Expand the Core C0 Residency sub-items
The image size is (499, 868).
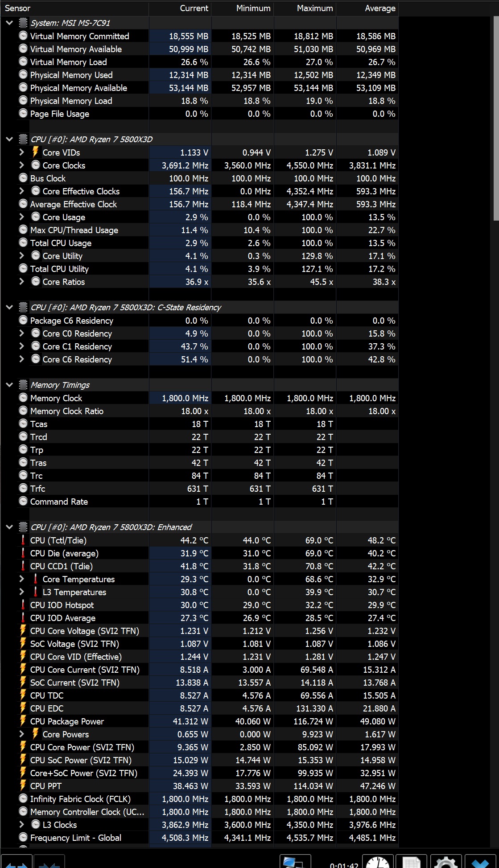tap(22, 333)
